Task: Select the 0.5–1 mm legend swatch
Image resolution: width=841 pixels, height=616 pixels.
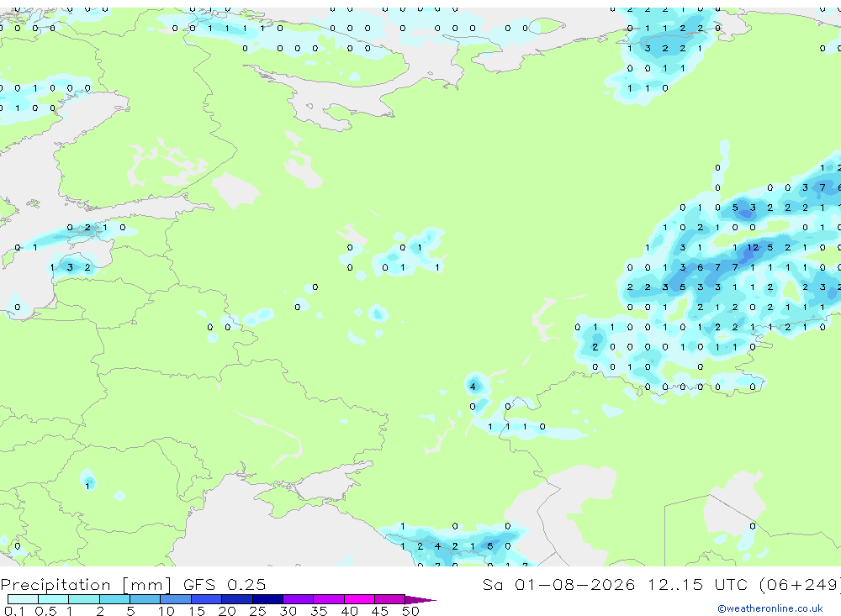Action: pos(54,599)
